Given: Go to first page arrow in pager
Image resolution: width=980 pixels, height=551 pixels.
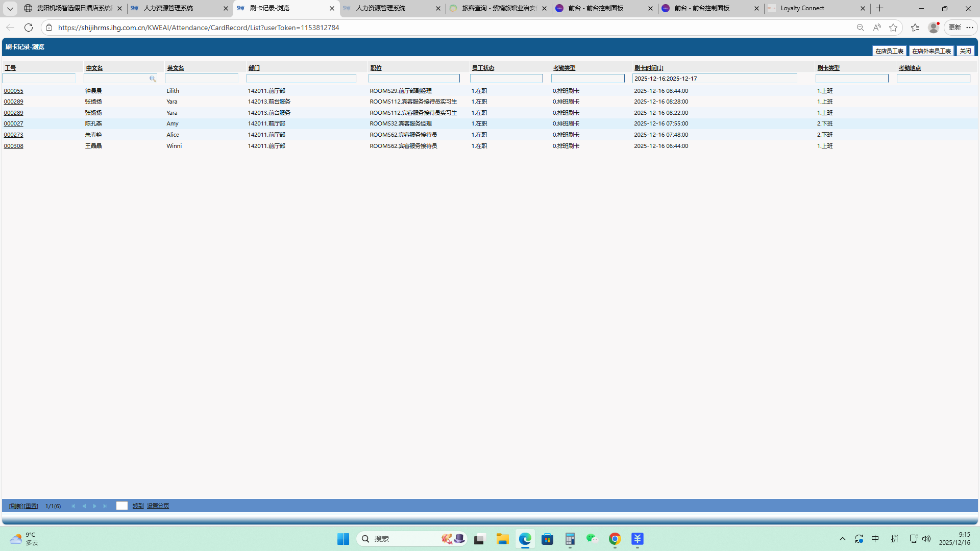Looking at the screenshot, I should pyautogui.click(x=73, y=506).
